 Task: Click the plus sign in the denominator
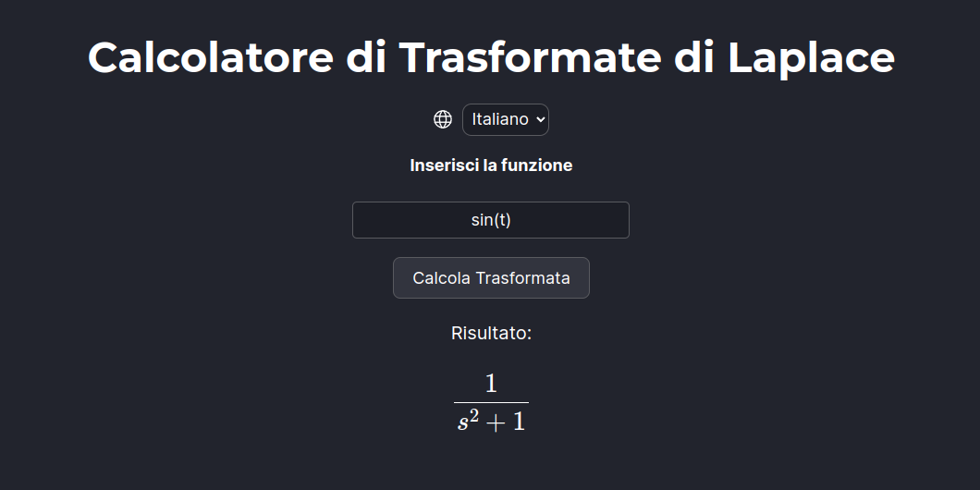pos(496,423)
